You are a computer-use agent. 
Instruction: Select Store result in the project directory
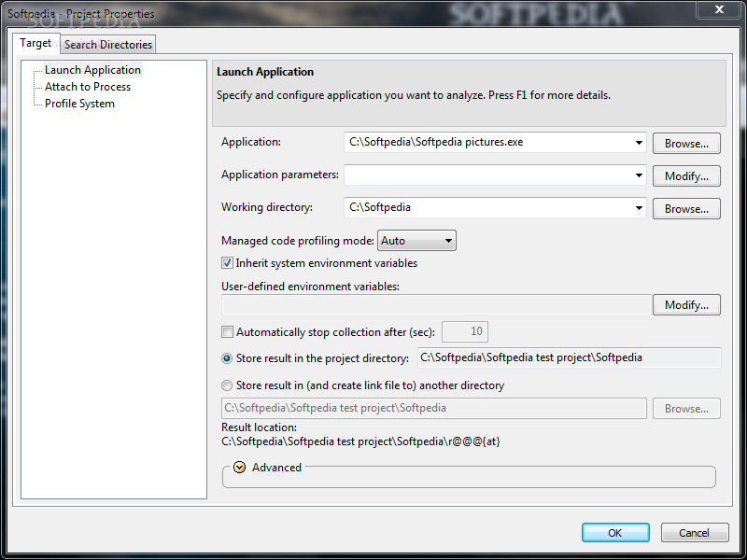tap(227, 358)
